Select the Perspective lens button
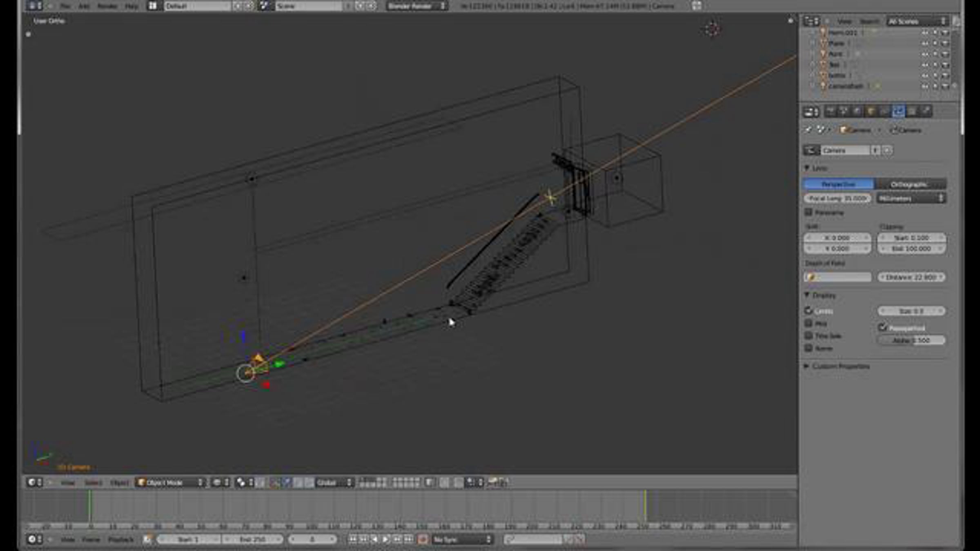Viewport: 980px width, 551px height. [x=838, y=184]
